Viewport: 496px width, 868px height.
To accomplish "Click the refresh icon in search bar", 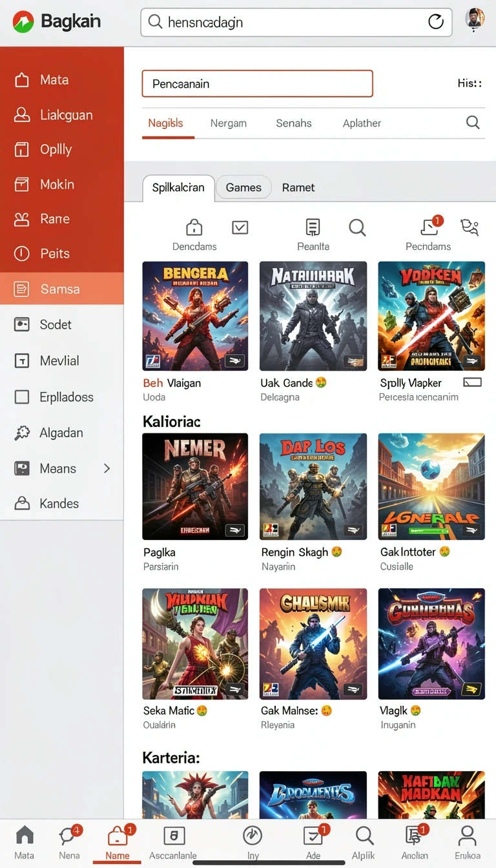I will [x=436, y=22].
